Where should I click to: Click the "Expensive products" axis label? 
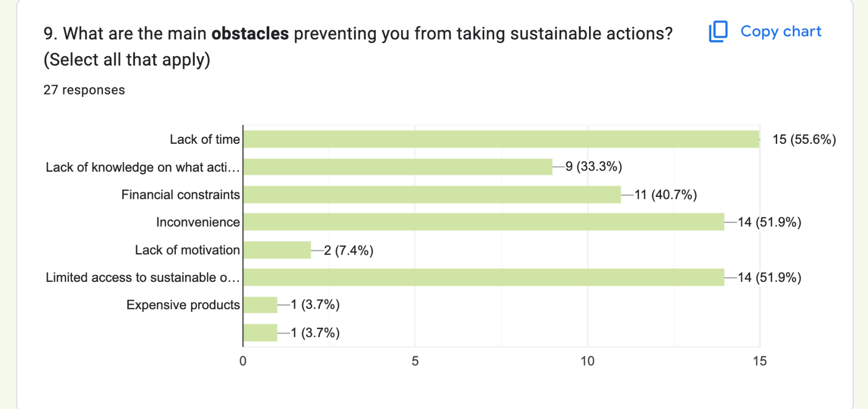tap(183, 305)
